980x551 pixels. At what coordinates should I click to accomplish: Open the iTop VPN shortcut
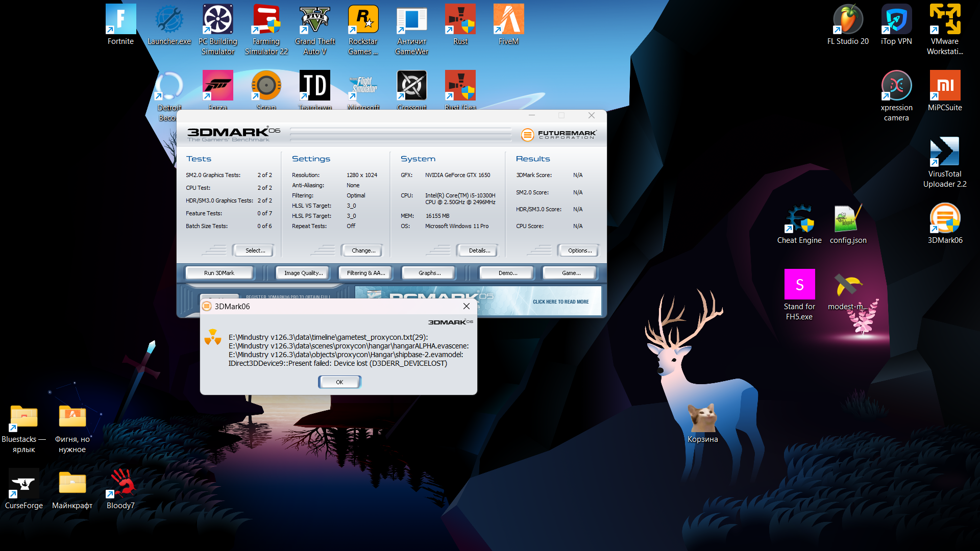tap(896, 25)
